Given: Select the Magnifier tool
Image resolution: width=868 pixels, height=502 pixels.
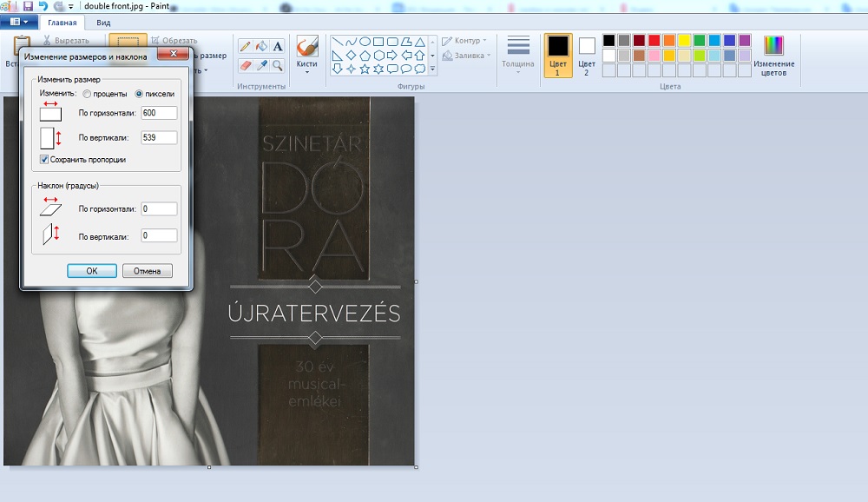Looking at the screenshot, I should pyautogui.click(x=278, y=65).
